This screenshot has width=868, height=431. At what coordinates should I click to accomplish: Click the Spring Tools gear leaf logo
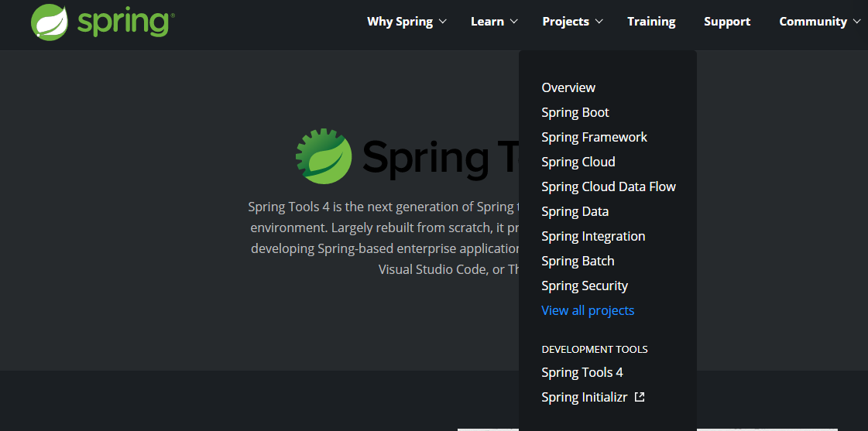[324, 156]
